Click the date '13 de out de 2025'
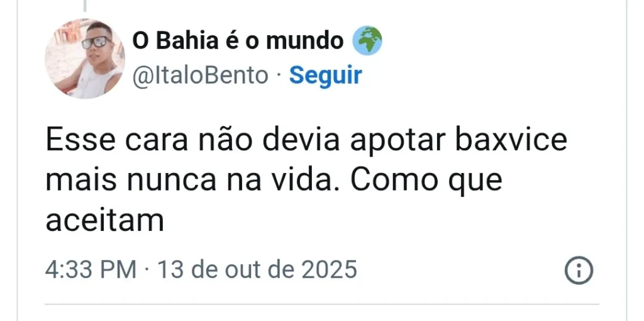This screenshot has width=644, height=321. tap(257, 270)
